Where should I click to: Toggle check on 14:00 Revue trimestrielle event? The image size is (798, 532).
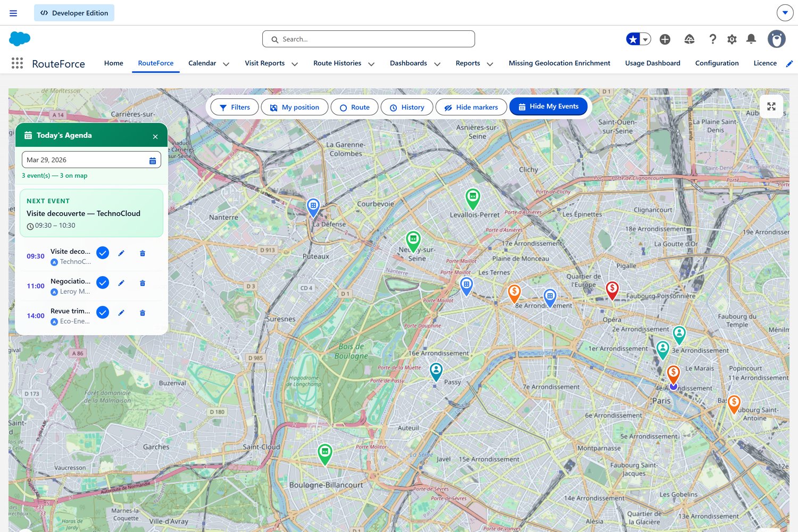[103, 313]
